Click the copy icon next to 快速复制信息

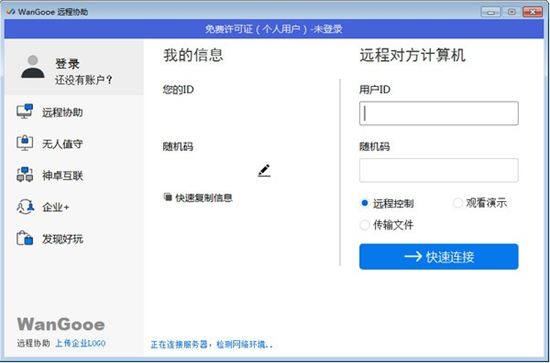click(168, 197)
